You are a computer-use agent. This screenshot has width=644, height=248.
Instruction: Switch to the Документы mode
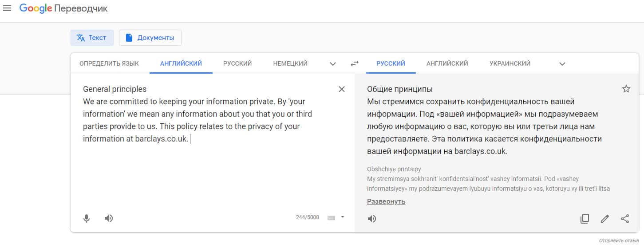150,38
